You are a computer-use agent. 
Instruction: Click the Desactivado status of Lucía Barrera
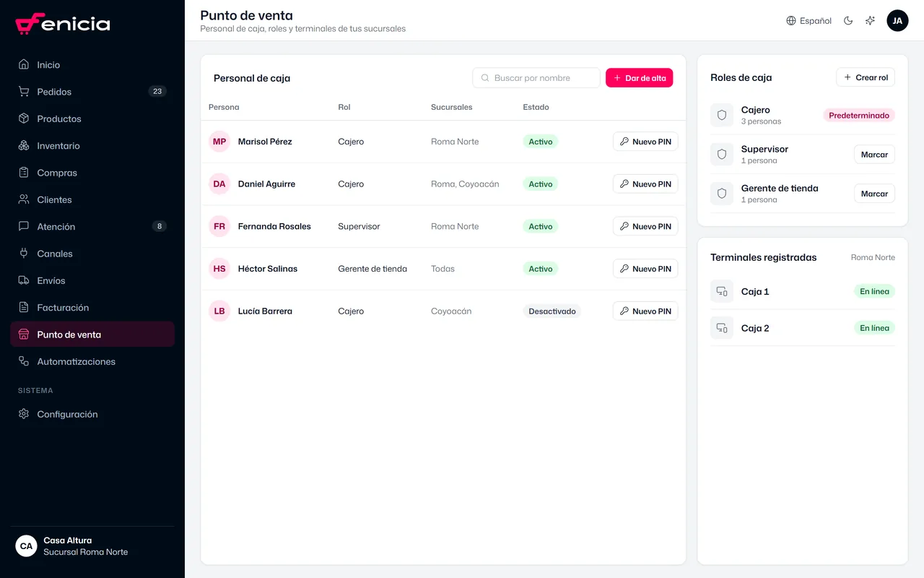click(x=552, y=311)
